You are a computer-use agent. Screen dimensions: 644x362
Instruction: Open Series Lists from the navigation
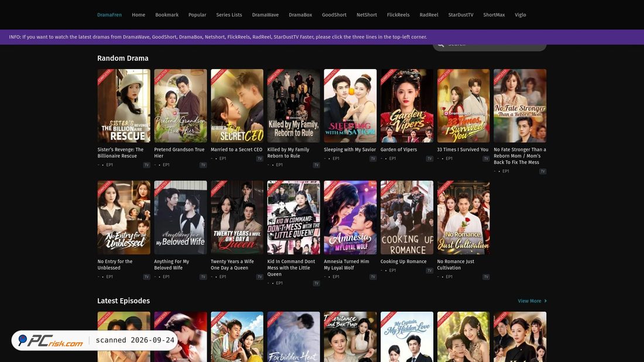coord(229,15)
